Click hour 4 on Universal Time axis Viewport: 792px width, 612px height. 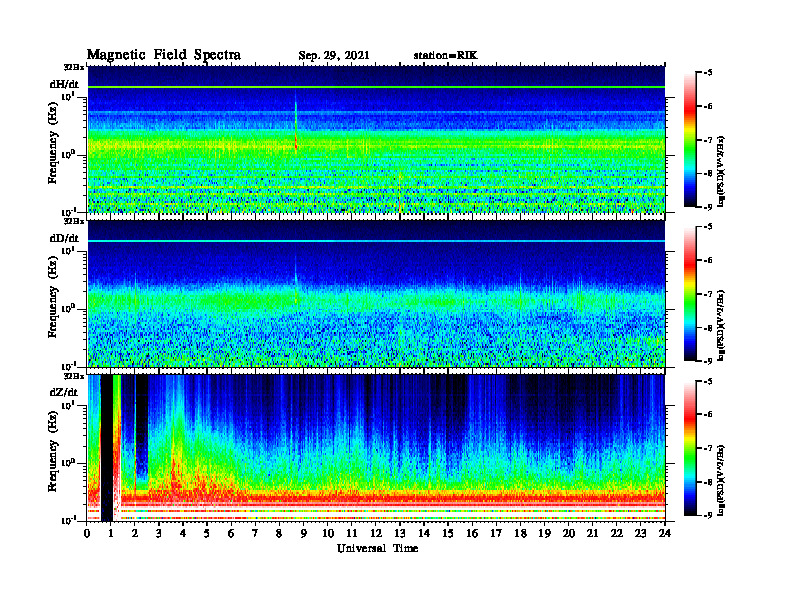183,534
